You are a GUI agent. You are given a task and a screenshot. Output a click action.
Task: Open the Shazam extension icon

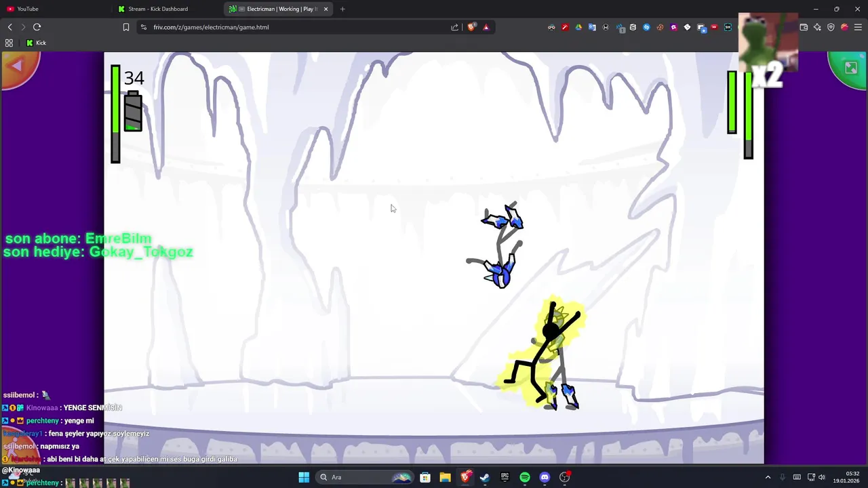[x=646, y=27]
